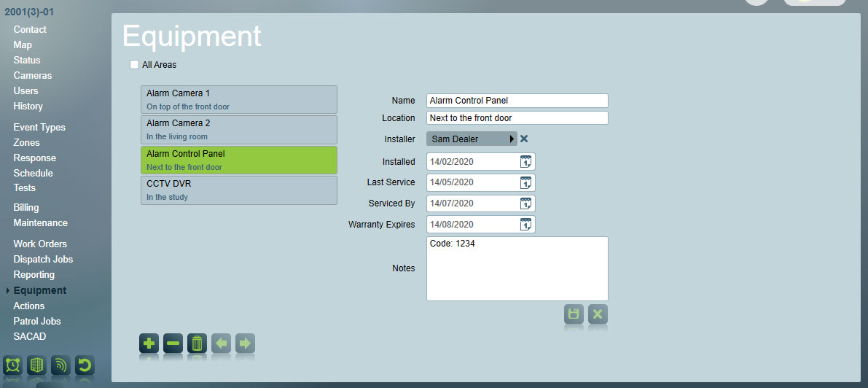
Task: Select CCTV DVR in equipment list
Action: click(238, 190)
